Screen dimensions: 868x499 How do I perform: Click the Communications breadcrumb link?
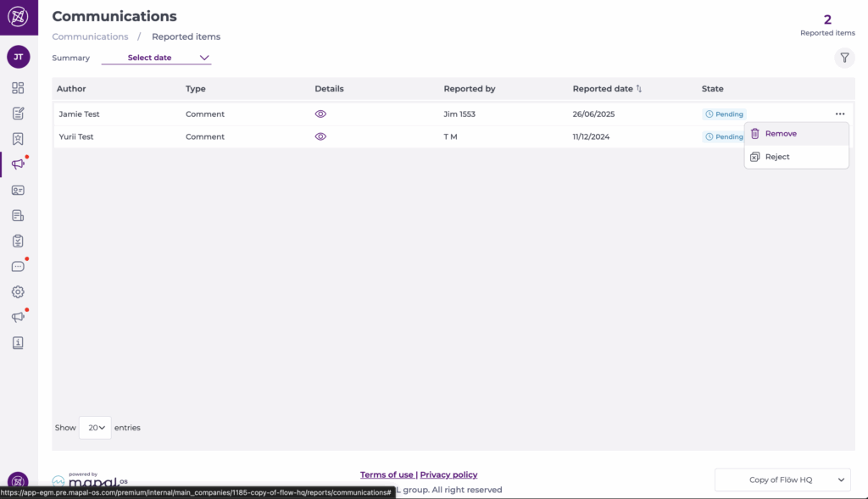pos(90,36)
